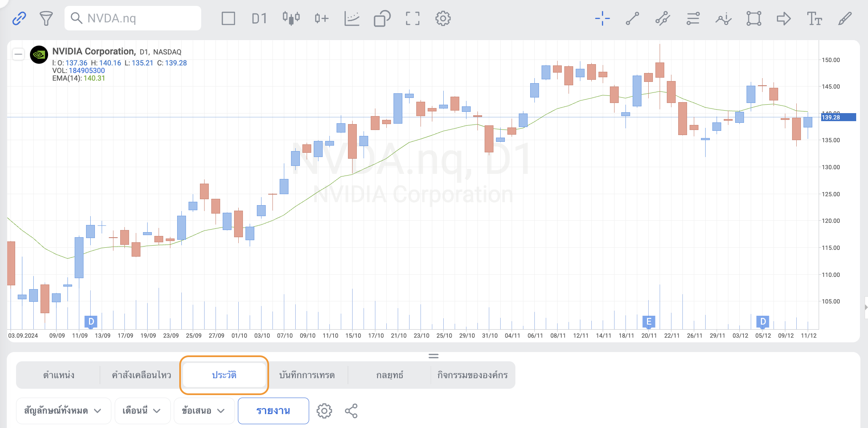Enter fullscreen chart mode

[x=412, y=19]
